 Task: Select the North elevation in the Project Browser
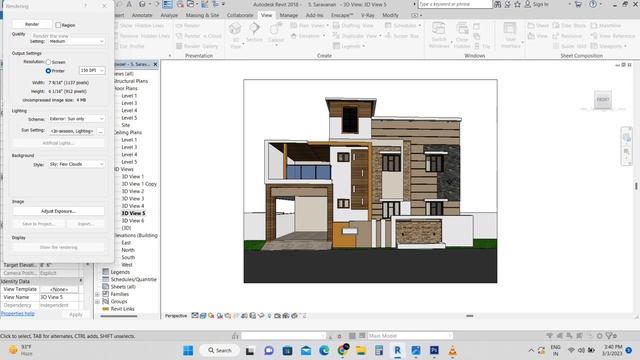pyautogui.click(x=128, y=250)
